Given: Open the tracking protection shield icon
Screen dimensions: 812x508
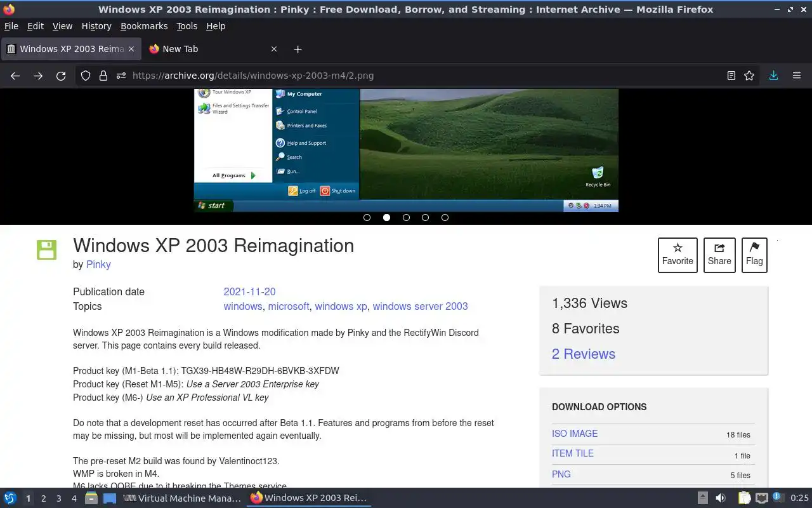Looking at the screenshot, I should (x=86, y=76).
